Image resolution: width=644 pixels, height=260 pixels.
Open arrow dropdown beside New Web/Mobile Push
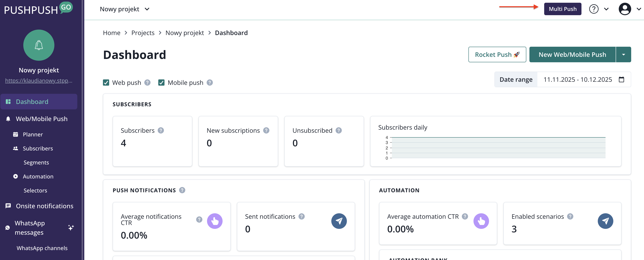(x=623, y=55)
